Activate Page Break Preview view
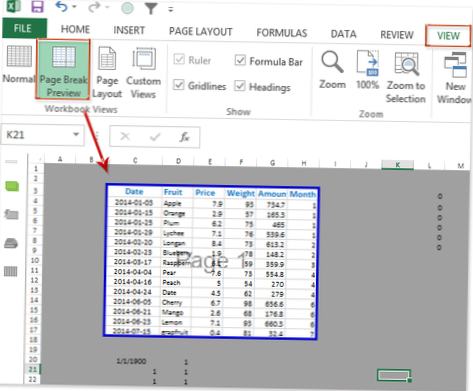 [63, 69]
